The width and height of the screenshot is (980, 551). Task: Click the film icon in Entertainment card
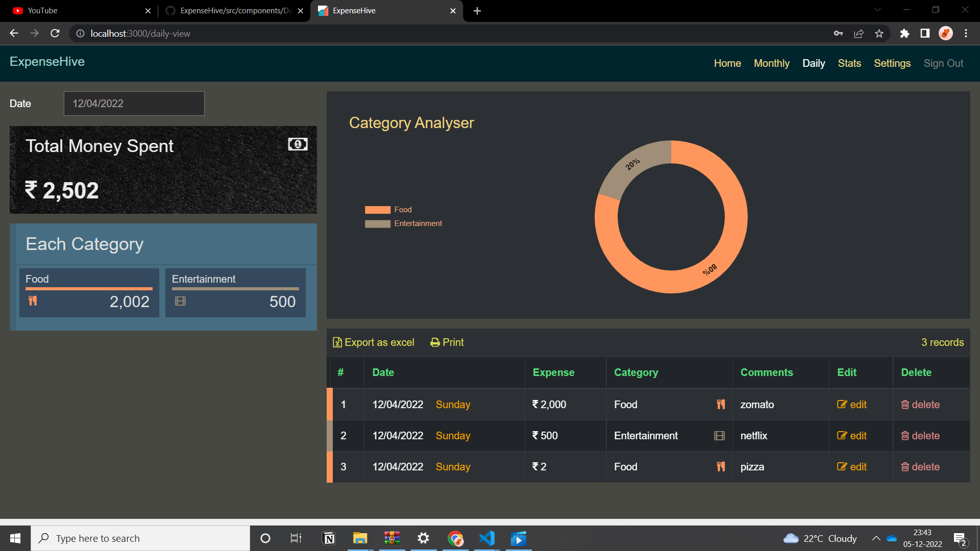point(180,301)
